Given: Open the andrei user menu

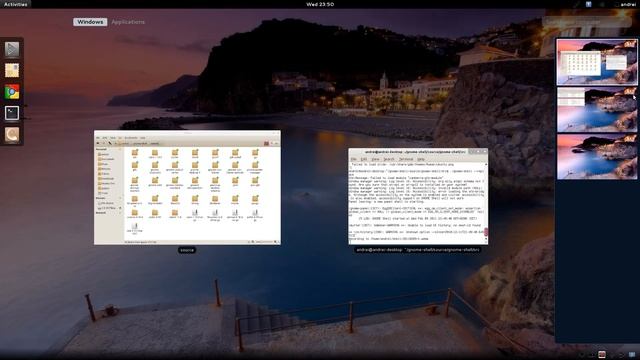Looking at the screenshot, I should [625, 4].
